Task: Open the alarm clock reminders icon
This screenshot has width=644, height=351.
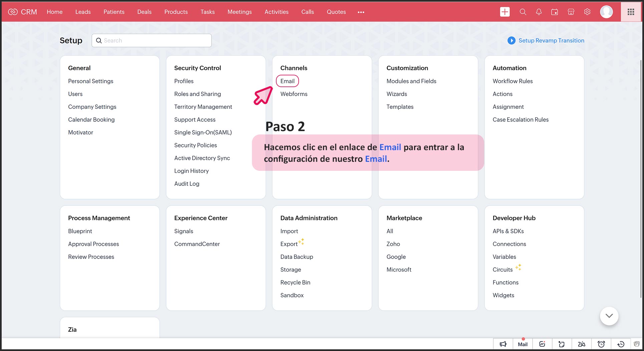Action: tap(601, 344)
